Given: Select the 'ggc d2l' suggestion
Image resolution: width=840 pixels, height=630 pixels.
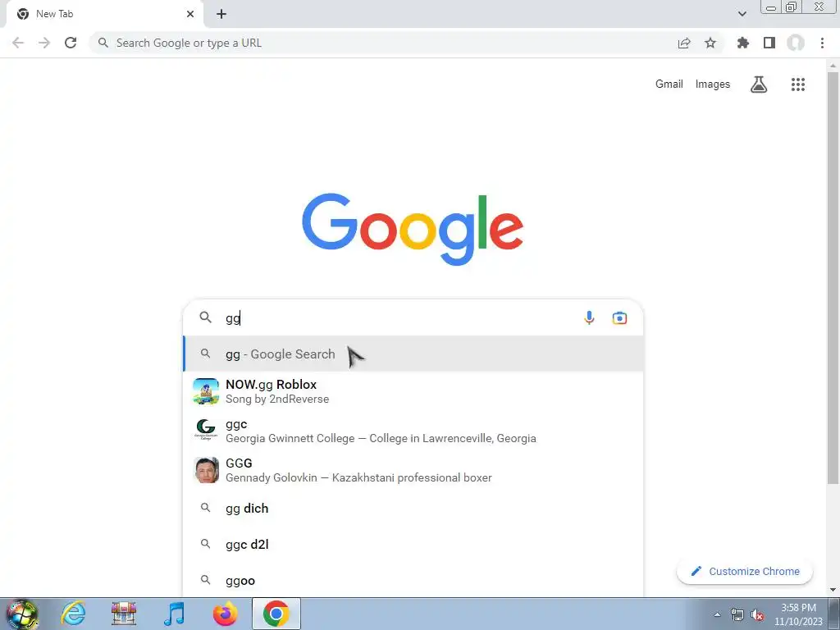Looking at the screenshot, I should [413, 545].
